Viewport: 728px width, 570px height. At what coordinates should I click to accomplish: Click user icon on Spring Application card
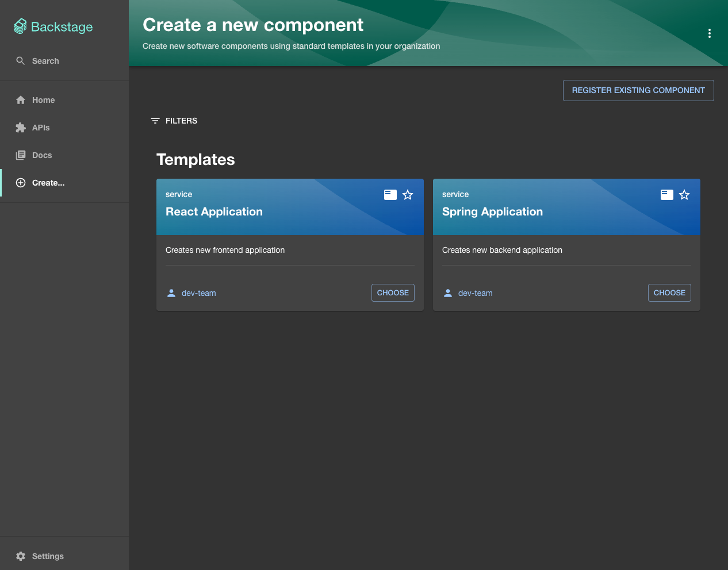tap(448, 293)
